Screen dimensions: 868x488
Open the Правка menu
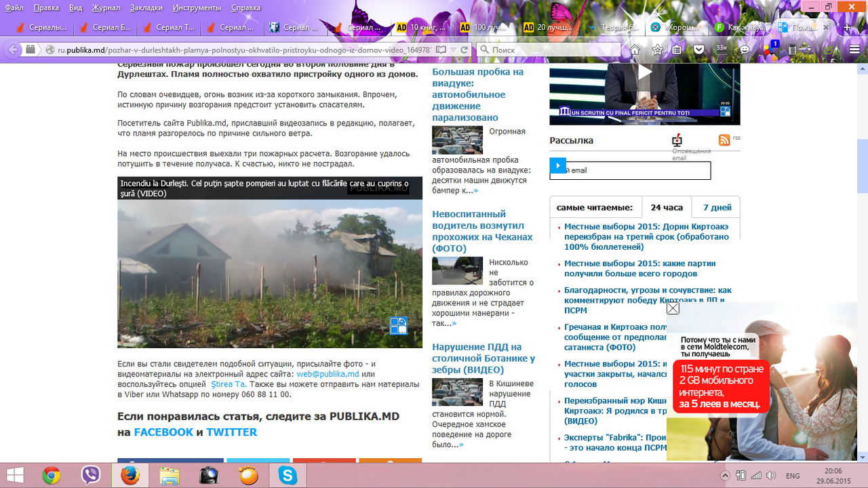click(46, 7)
